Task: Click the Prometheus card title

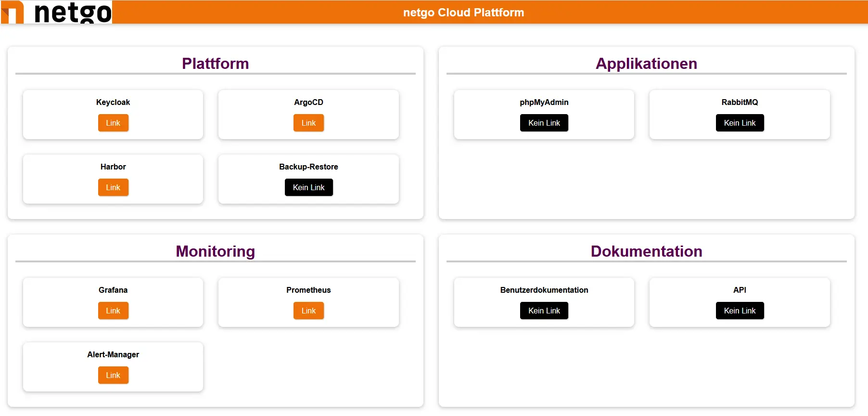Action: pyautogui.click(x=308, y=290)
